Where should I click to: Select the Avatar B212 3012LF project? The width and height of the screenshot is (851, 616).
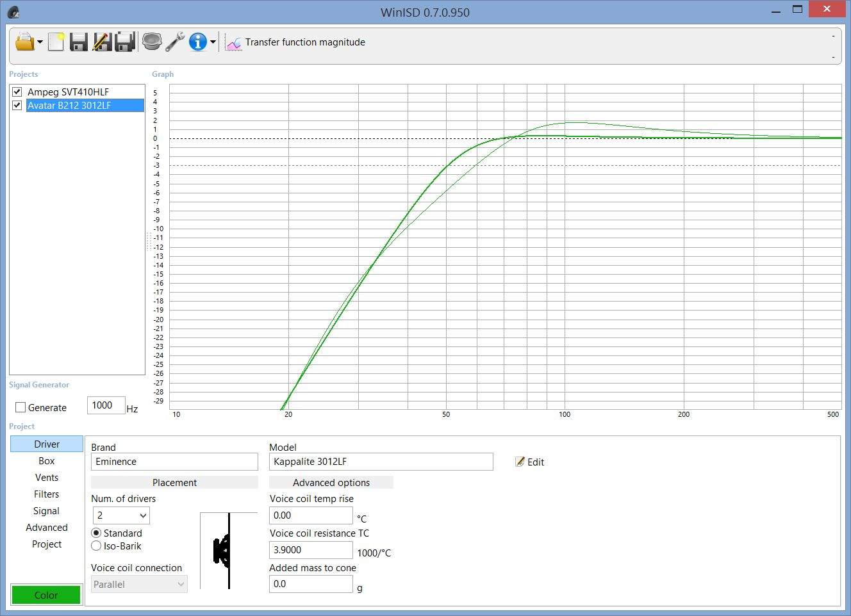click(x=85, y=105)
